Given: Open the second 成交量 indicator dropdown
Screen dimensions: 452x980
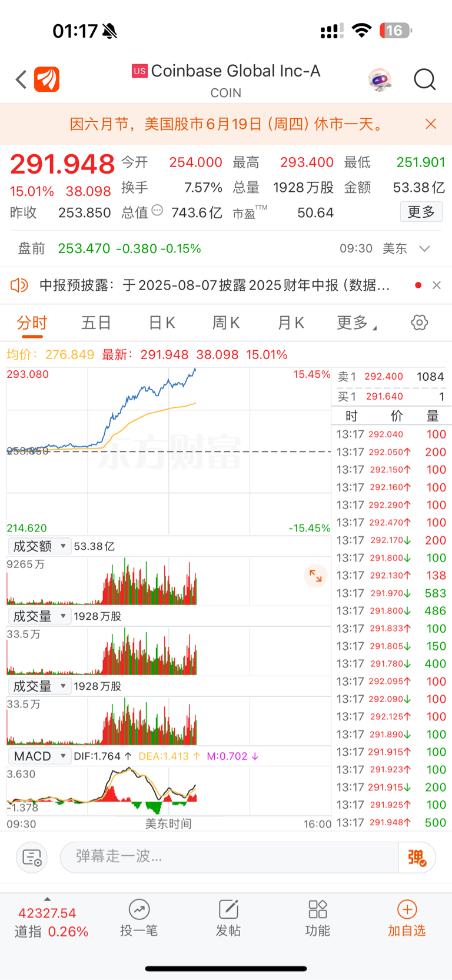Looking at the screenshot, I should tap(39, 686).
